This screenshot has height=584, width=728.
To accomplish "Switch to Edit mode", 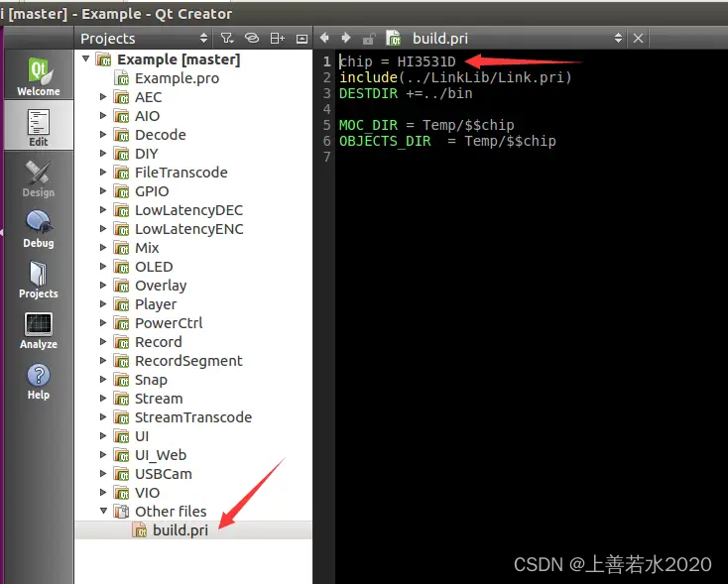I will click(x=39, y=126).
